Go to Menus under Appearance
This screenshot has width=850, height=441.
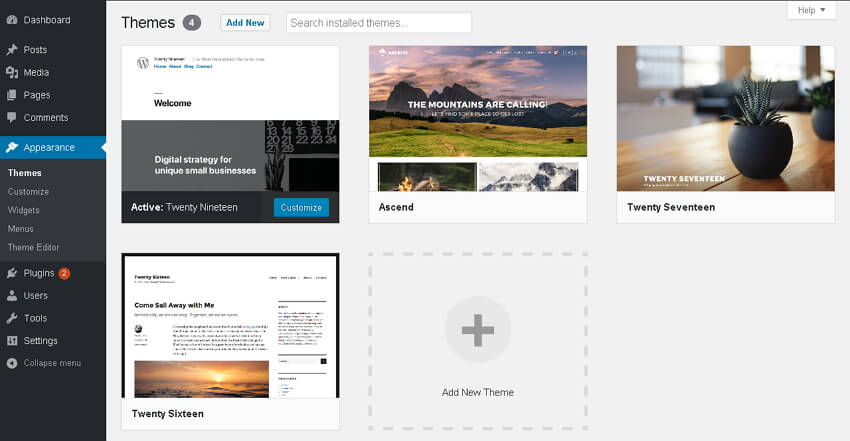21,229
